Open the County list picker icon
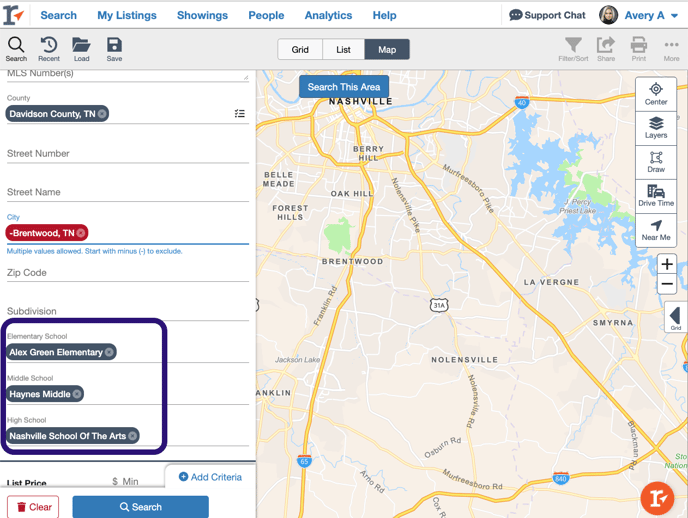This screenshot has width=688, height=518. 240,114
